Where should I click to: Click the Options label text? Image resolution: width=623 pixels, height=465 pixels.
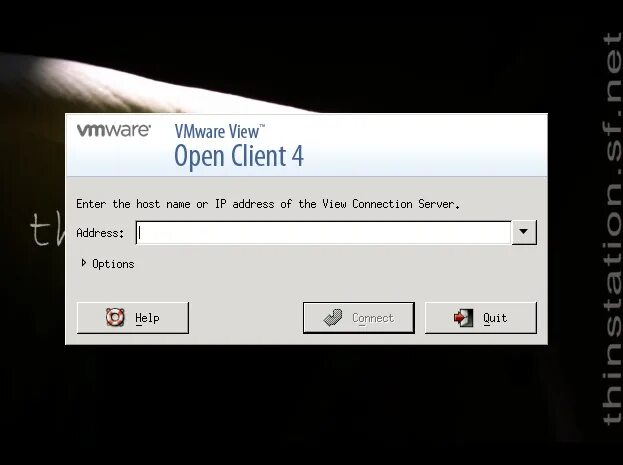click(x=113, y=264)
